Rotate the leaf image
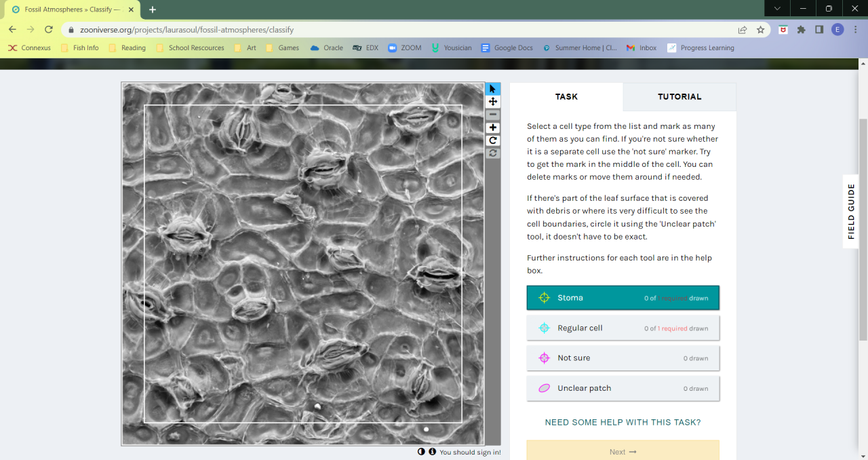Image resolution: width=868 pixels, height=460 pixels. [x=493, y=140]
